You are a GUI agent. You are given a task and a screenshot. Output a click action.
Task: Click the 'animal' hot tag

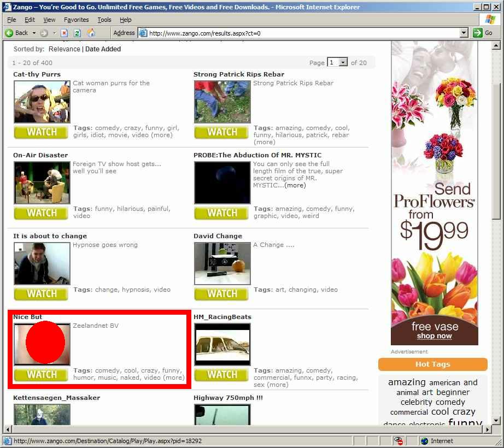(x=407, y=392)
